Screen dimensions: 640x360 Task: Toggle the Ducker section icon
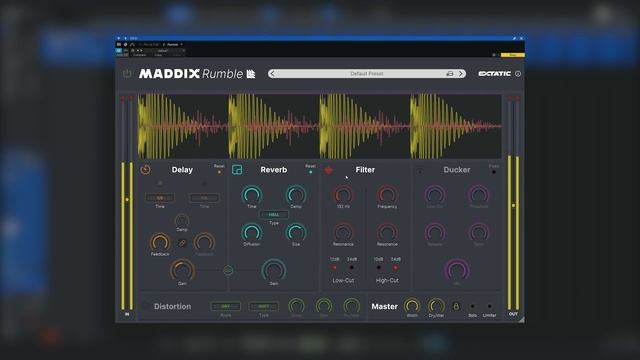[x=420, y=169]
